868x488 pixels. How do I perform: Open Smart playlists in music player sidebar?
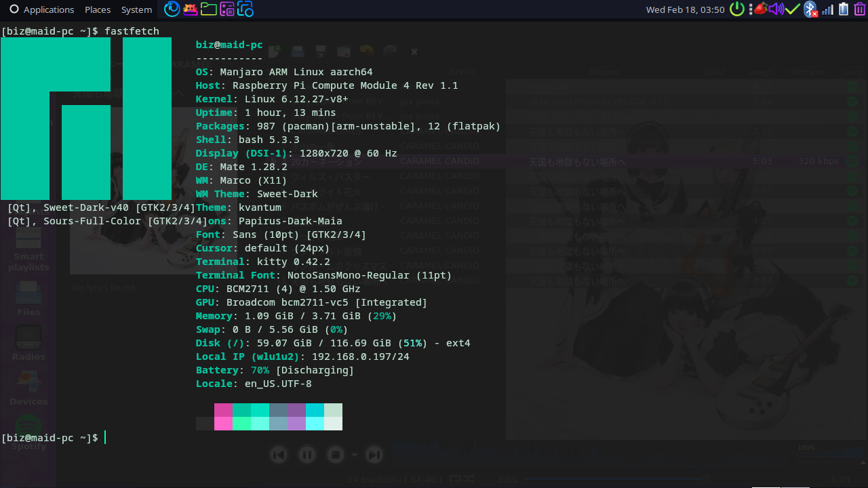[x=28, y=249]
